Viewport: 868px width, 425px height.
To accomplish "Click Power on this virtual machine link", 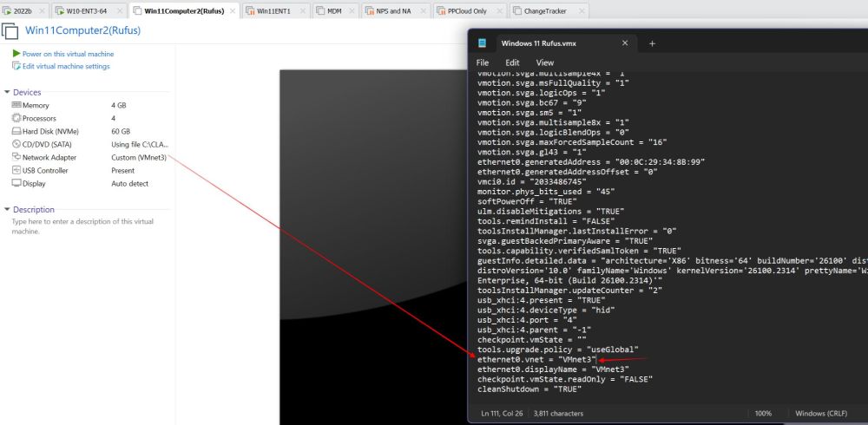I will coord(68,54).
